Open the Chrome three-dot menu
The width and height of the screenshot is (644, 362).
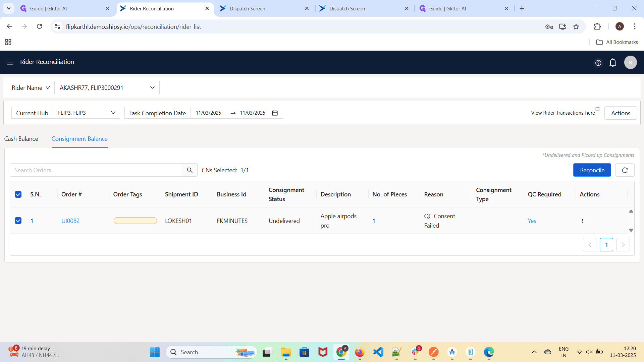(635, 26)
